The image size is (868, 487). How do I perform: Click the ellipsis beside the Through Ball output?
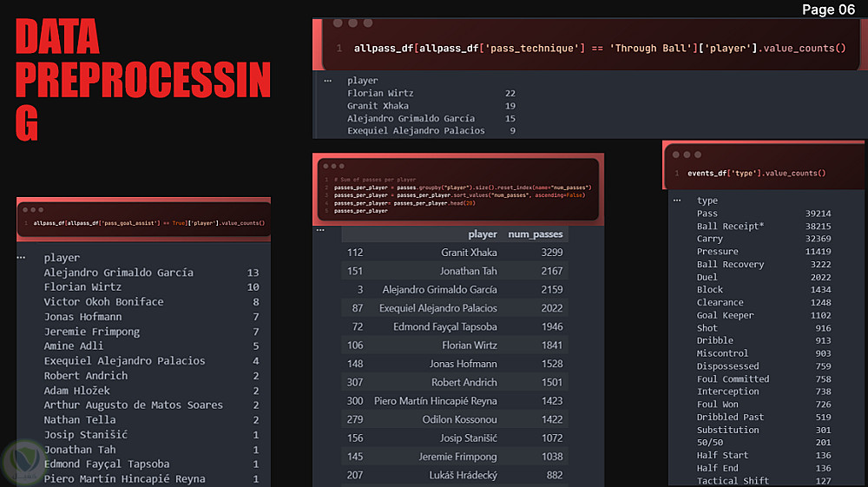tap(328, 81)
